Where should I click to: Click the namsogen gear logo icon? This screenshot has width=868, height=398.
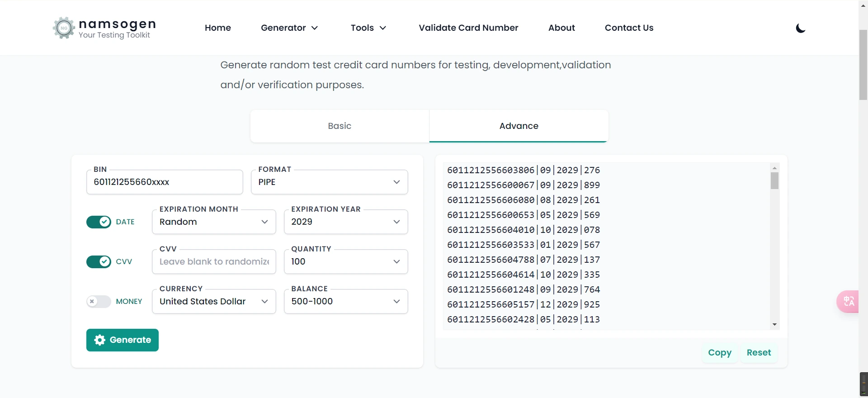(x=64, y=28)
